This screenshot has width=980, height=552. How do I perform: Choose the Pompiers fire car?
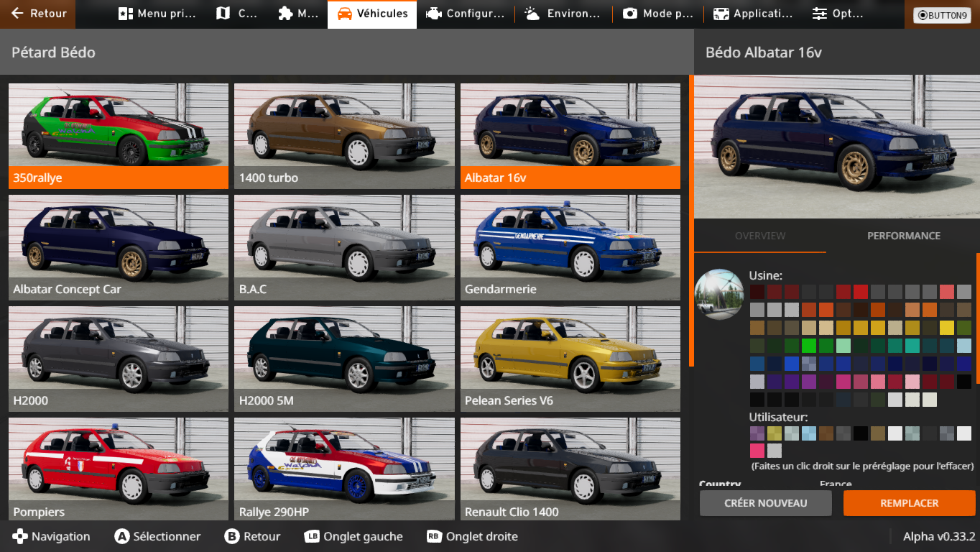click(119, 469)
